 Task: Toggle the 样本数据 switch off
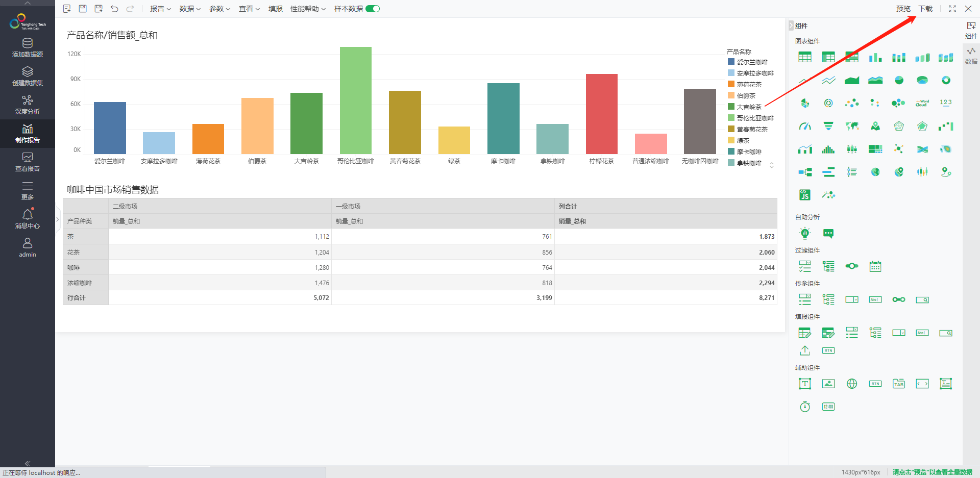[x=373, y=9]
